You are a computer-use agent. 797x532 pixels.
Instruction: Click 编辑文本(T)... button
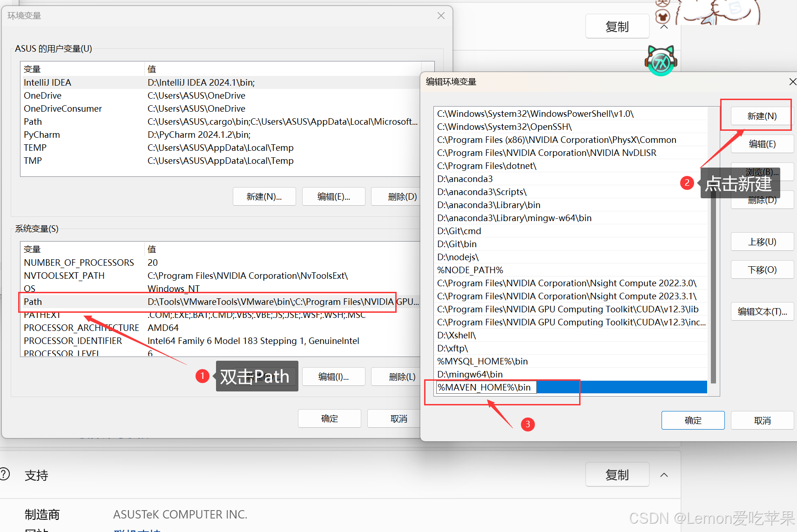click(762, 311)
